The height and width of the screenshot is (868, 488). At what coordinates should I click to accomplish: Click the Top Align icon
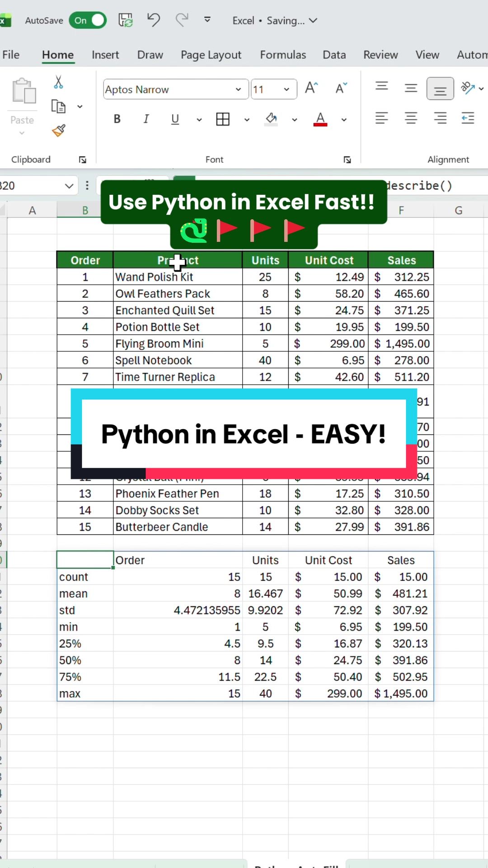point(382,86)
